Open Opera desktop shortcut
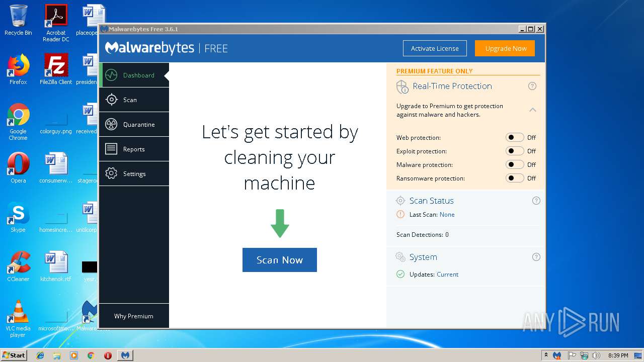Viewport: 644px width, 362px height. tap(18, 168)
